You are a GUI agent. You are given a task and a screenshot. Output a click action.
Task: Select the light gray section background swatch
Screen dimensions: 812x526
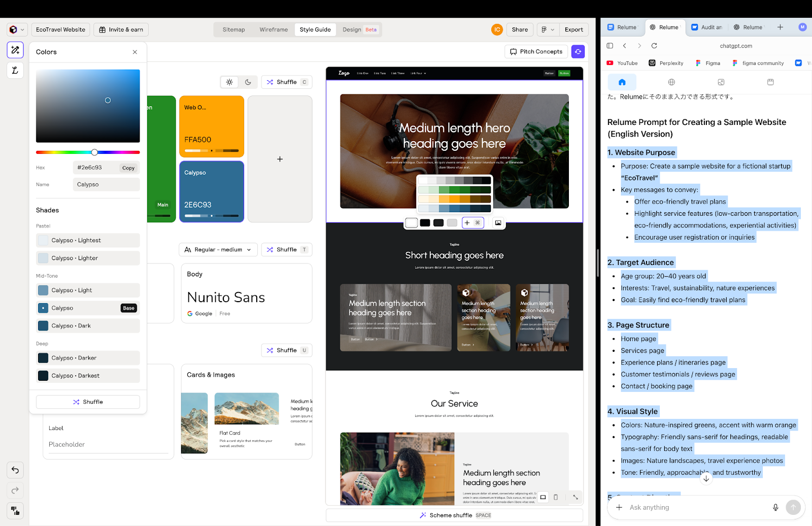(x=452, y=222)
